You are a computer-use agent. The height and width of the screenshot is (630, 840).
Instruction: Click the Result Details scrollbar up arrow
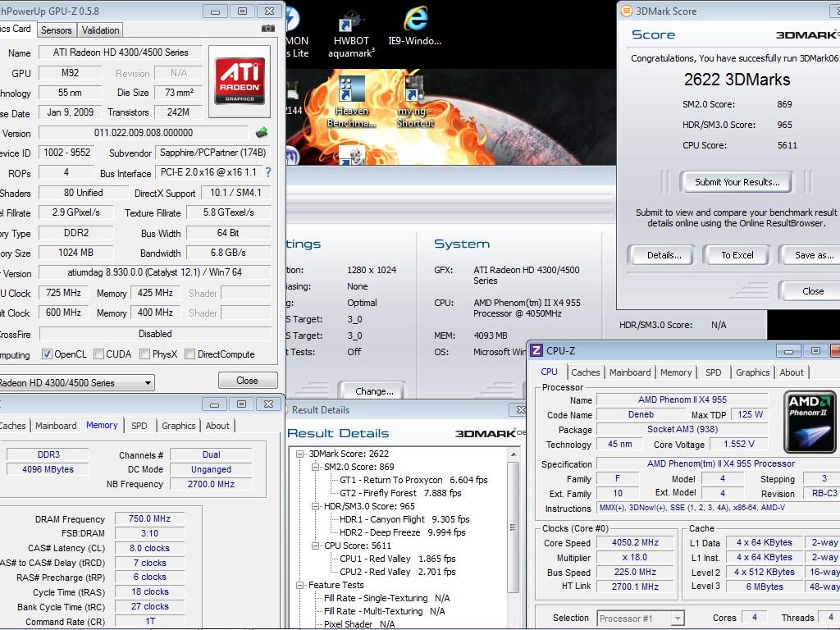tap(514, 454)
